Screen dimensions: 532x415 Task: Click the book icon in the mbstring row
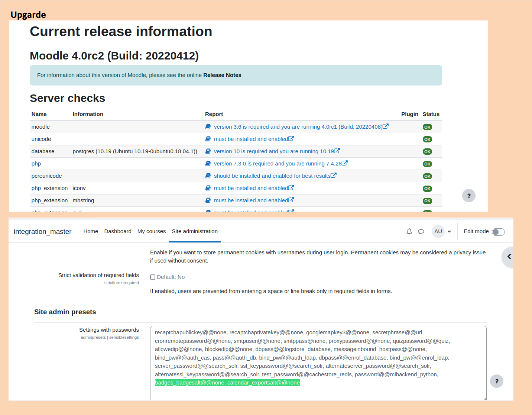(208, 200)
